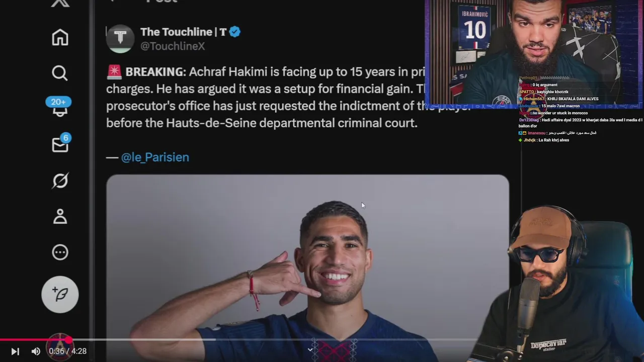
Task: Open the @TouchlineX handle
Action: pyautogui.click(x=173, y=46)
